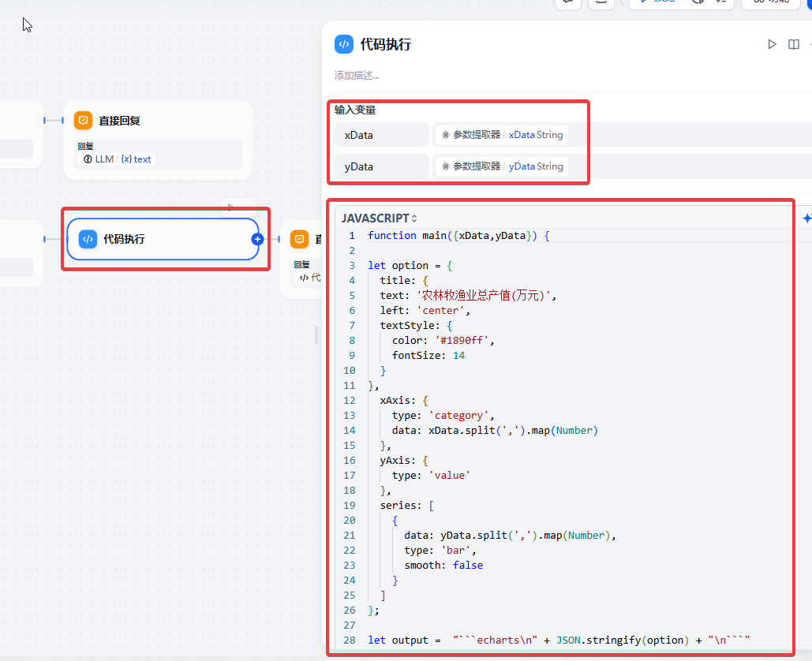Viewport: 812px width, 661px height.
Task: Click the title text '农林牧渔业总产值(万元)' in code
Action: click(484, 296)
